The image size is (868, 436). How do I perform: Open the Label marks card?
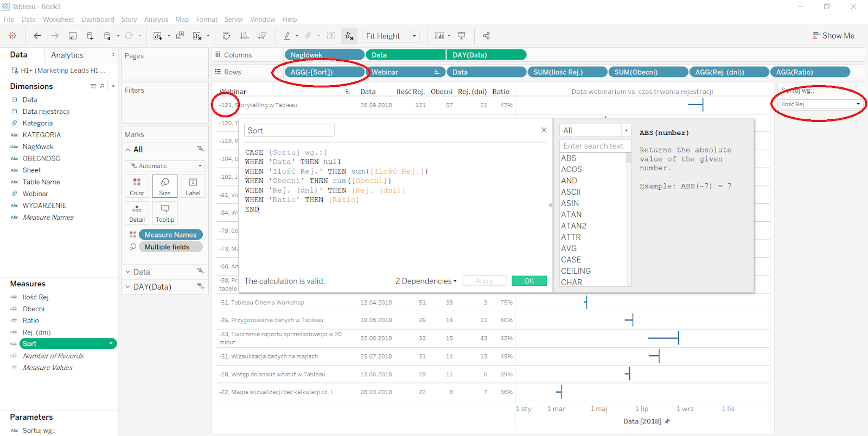[193, 186]
